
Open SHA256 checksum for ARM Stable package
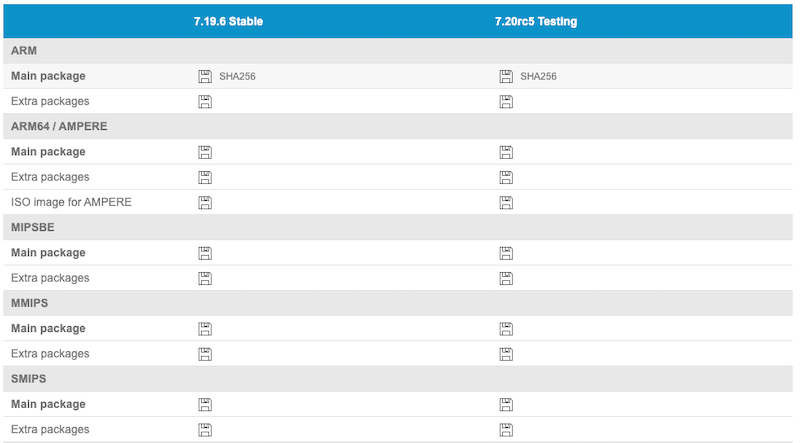click(238, 76)
